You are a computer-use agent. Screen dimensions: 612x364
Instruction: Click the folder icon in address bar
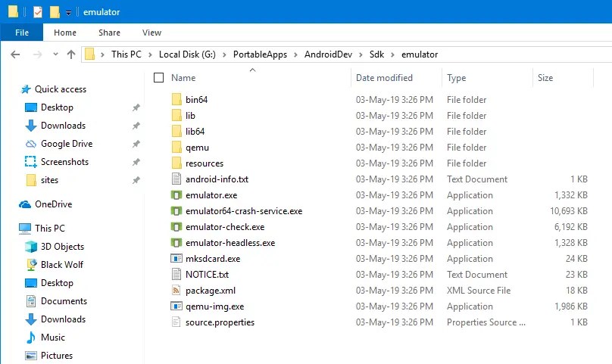click(x=90, y=54)
